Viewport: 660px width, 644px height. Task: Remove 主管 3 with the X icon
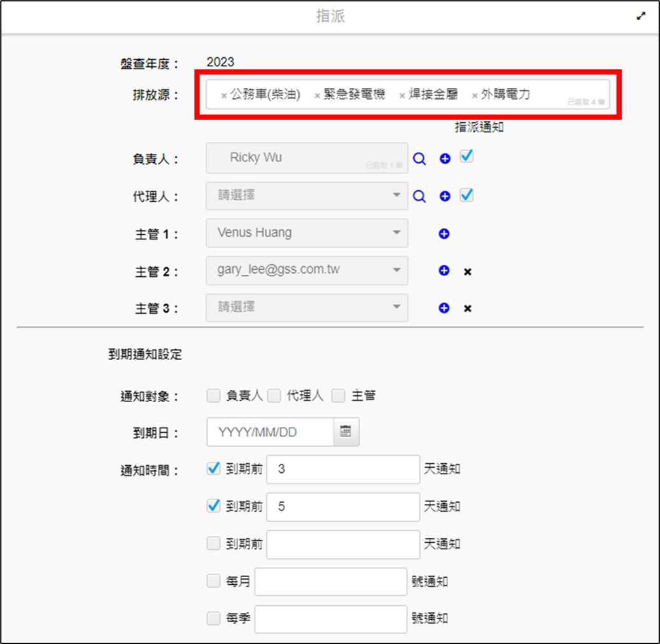[x=467, y=309]
